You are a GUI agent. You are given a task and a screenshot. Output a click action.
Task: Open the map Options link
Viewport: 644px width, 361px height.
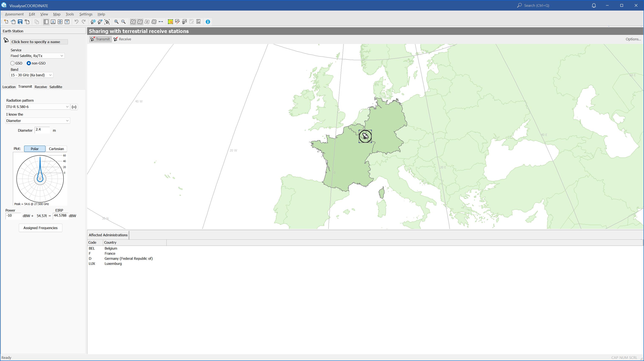tap(633, 39)
